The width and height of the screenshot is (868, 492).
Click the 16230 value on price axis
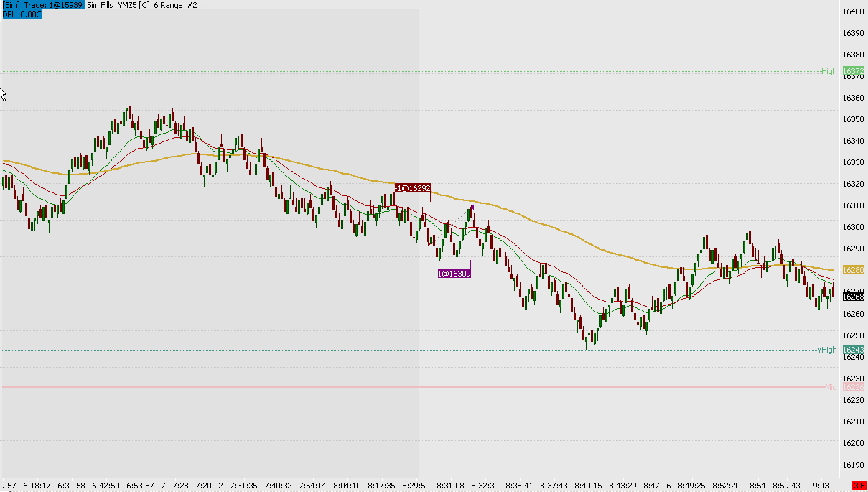853,378
